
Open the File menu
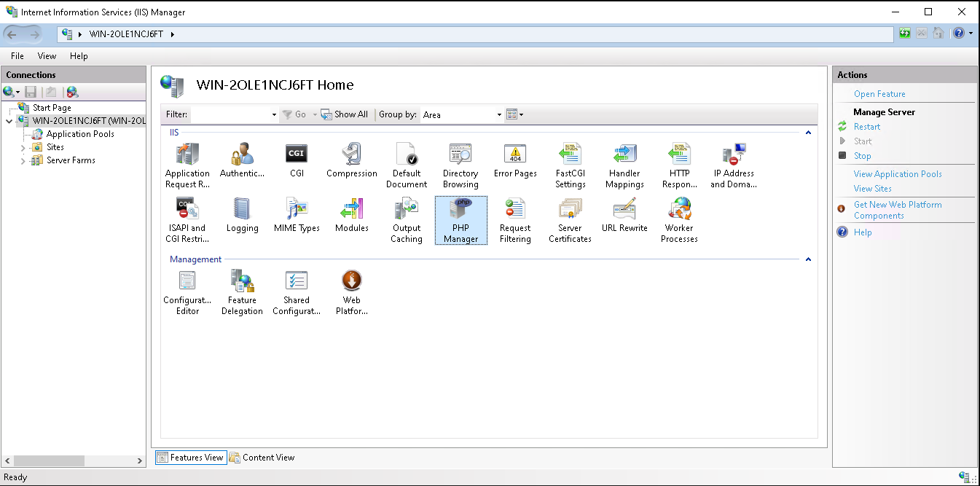pos(17,56)
